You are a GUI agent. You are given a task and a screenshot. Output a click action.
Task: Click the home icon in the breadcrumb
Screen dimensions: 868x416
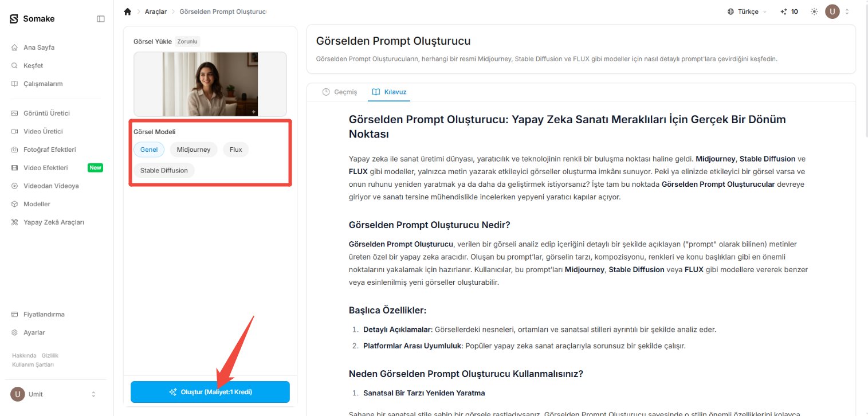coord(127,11)
